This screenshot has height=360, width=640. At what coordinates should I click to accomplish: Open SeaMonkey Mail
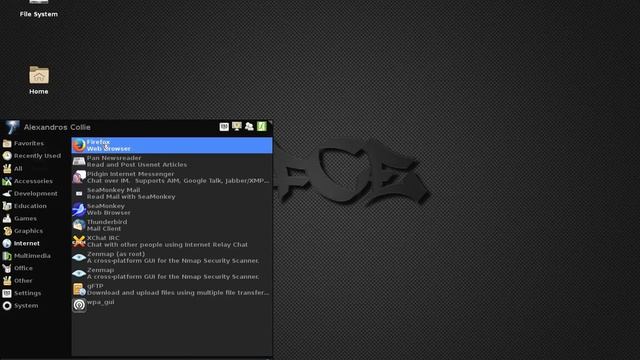tap(172, 193)
